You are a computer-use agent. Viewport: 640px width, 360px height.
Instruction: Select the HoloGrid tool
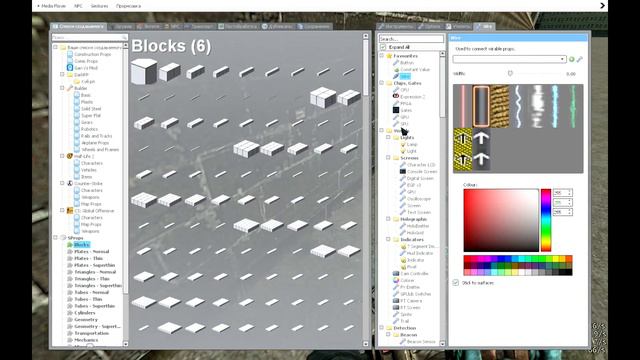pos(415,233)
